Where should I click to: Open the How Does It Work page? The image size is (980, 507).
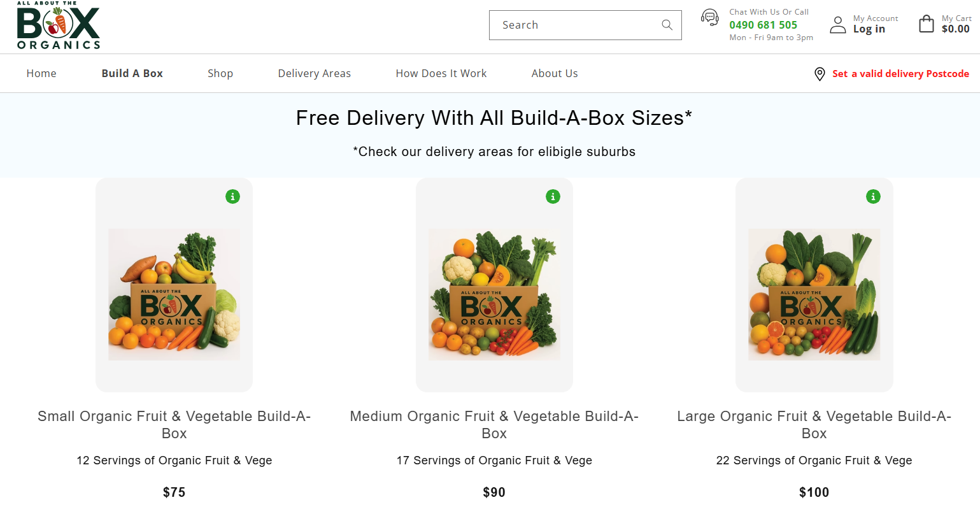click(441, 73)
